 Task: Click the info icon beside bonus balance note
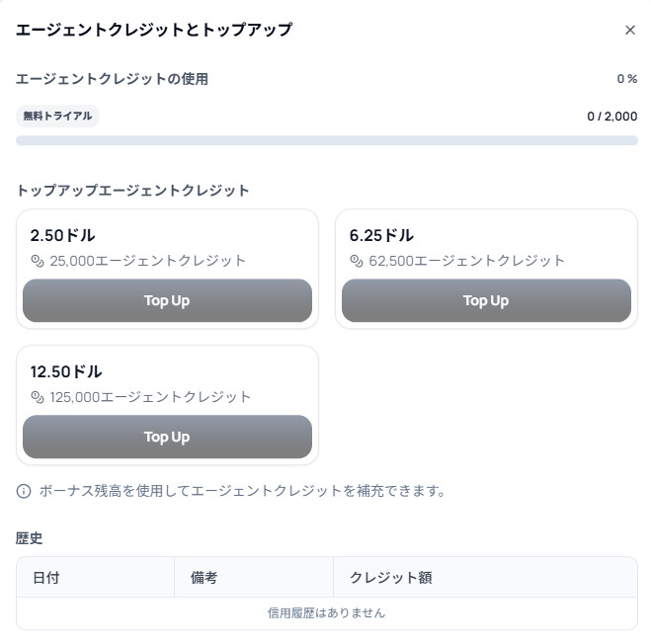(24, 491)
